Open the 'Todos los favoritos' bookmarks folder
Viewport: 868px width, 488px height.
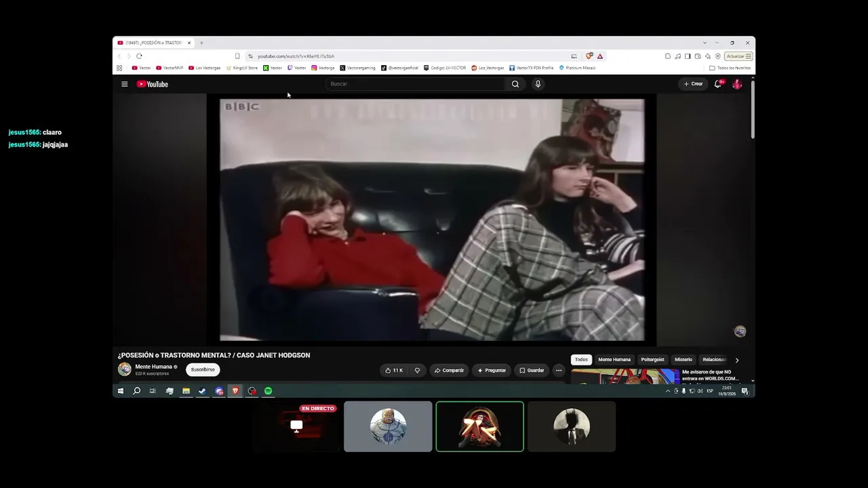pyautogui.click(x=730, y=68)
